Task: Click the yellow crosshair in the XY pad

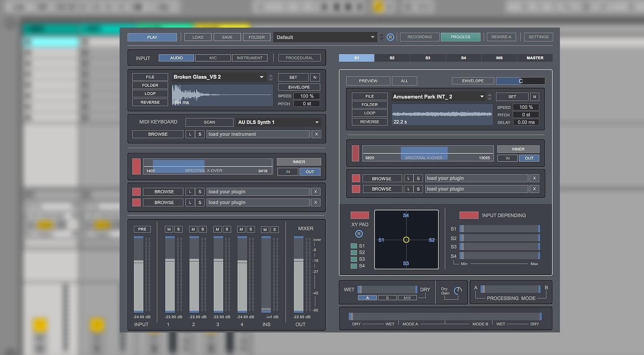Action: coord(406,240)
